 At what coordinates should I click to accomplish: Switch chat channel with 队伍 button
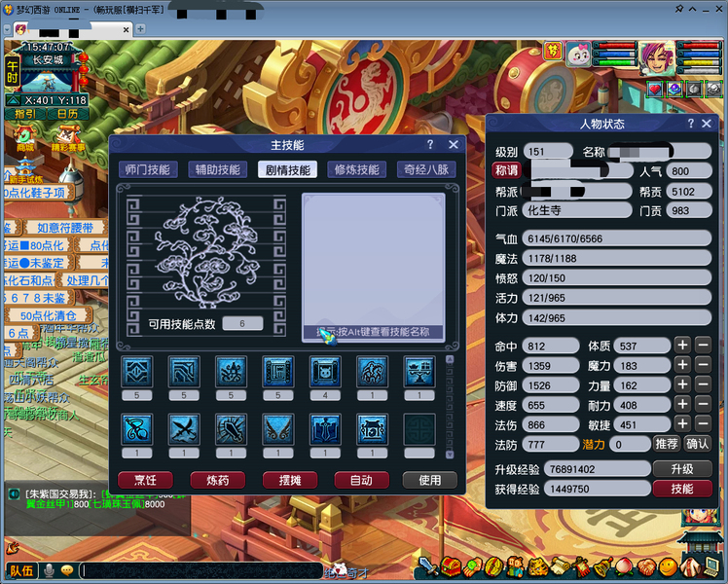click(21, 570)
